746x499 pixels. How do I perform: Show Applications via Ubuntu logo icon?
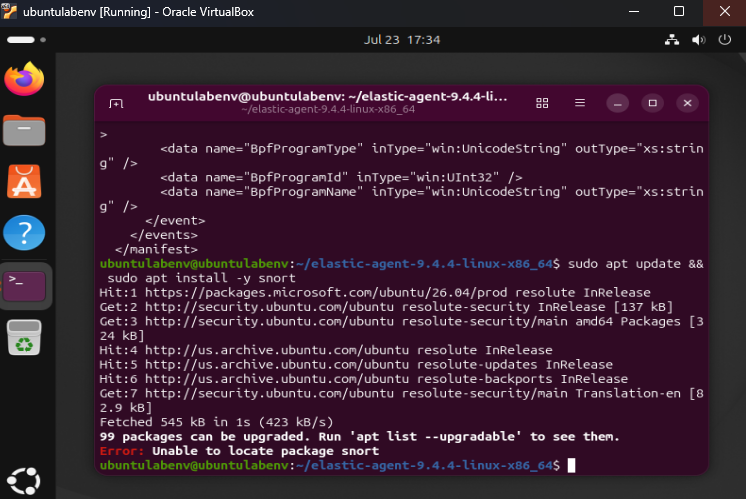[x=24, y=481]
